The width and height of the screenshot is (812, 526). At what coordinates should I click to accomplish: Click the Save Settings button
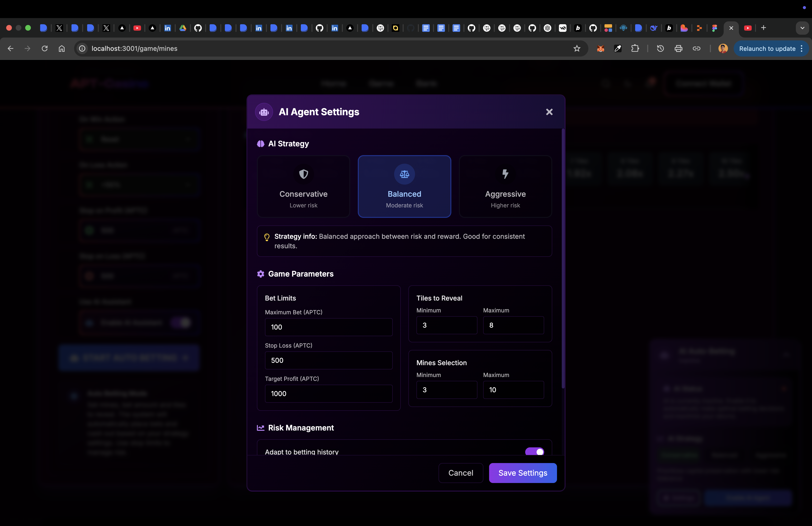coord(523,473)
